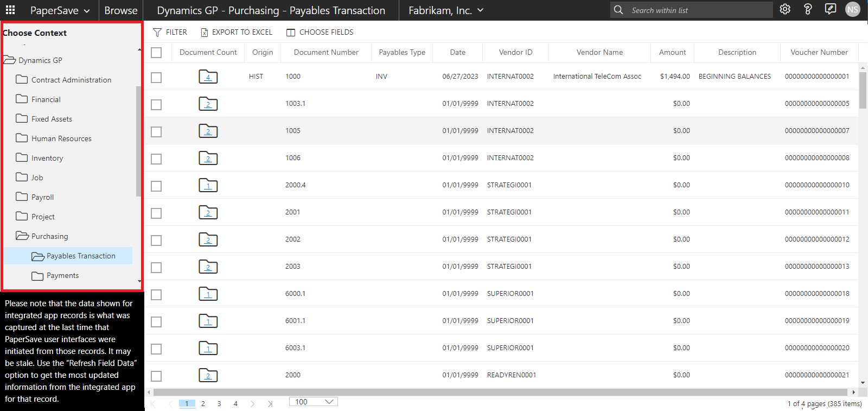Click the search magnifier icon
Viewport: 868px width, 411px height.
tap(618, 10)
